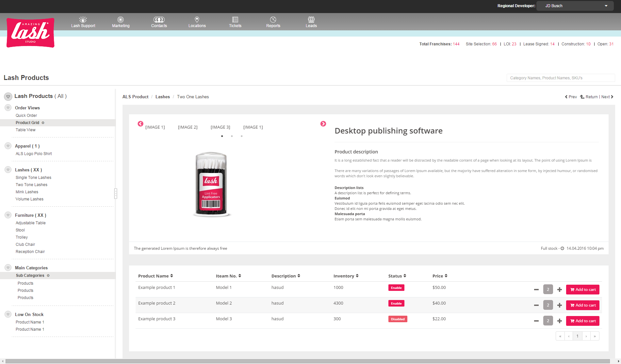Open the Reports pie chart icon

pyautogui.click(x=273, y=19)
